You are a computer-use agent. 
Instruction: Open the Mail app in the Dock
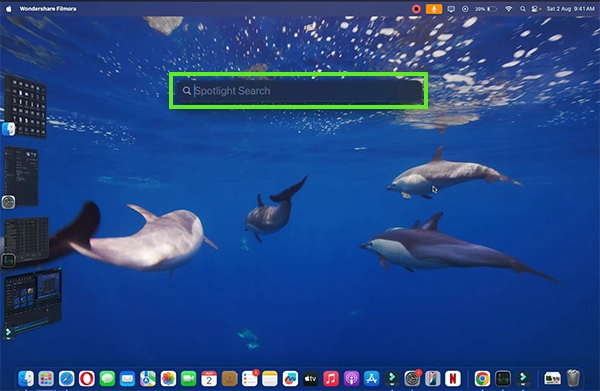(x=127, y=379)
